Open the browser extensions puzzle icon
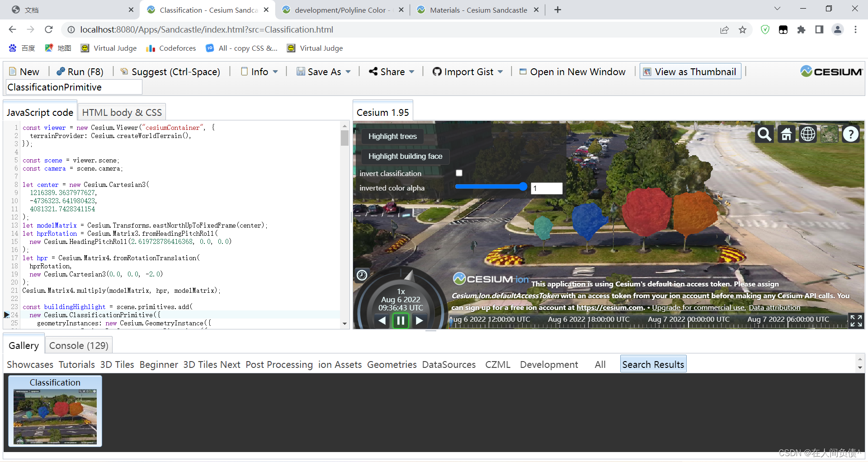868x462 pixels. coord(801,29)
